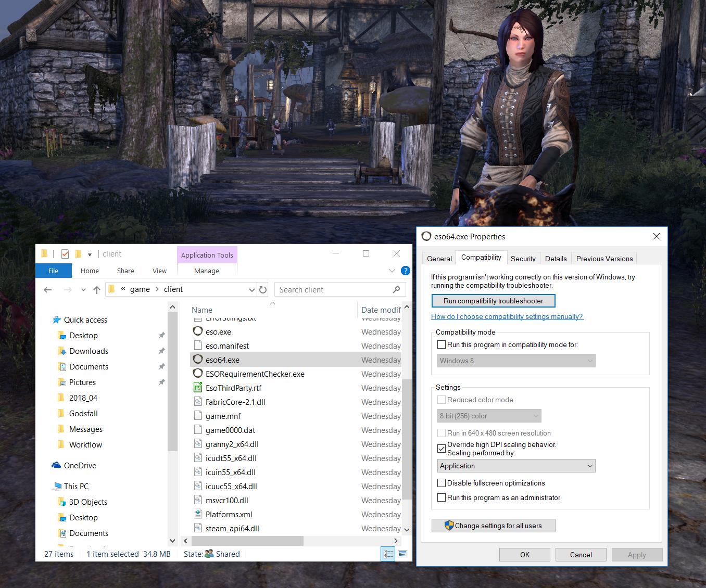This screenshot has height=588, width=706.
Task: Toggle Run this program in compatibility mode
Action: (x=442, y=345)
